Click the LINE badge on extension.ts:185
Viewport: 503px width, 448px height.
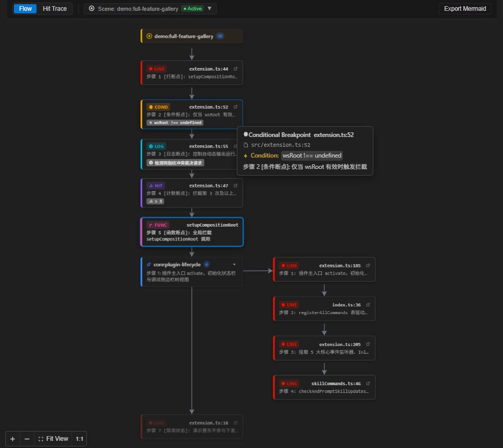point(289,266)
